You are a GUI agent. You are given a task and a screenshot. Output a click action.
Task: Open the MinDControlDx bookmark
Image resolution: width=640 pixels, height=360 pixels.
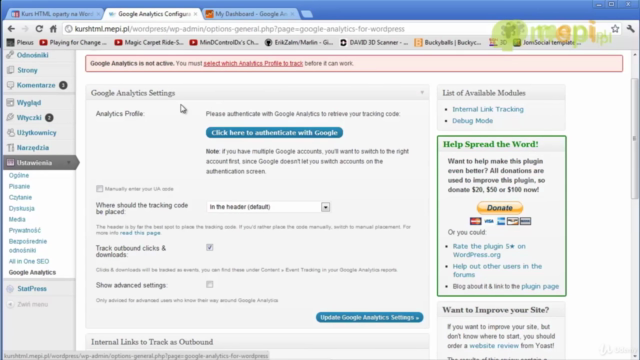pos(224,42)
